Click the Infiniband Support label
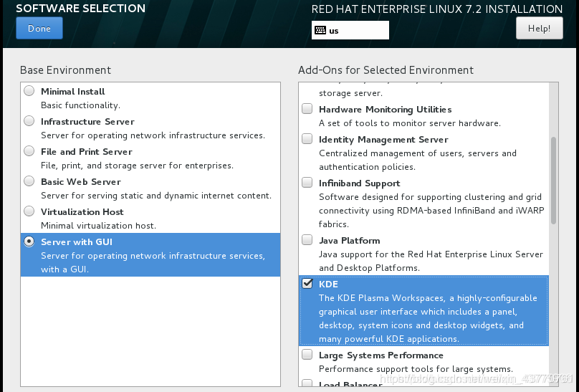The height and width of the screenshot is (392, 579). coord(359,183)
